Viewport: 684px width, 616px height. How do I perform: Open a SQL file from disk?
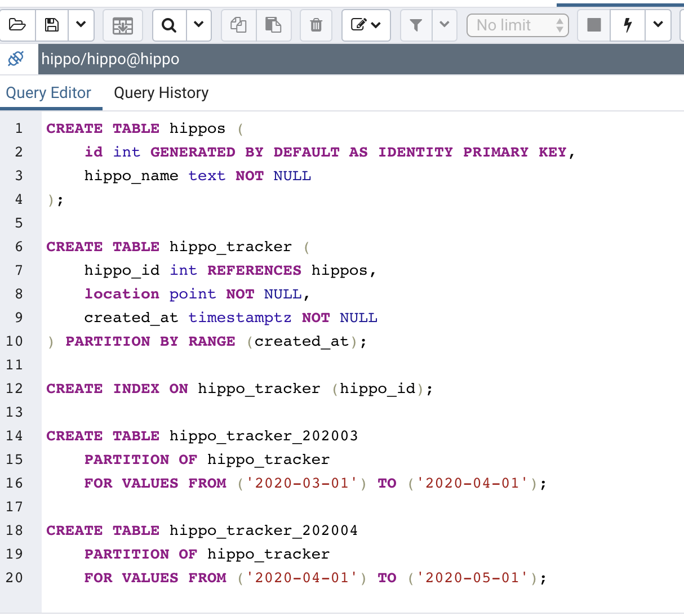tap(17, 25)
